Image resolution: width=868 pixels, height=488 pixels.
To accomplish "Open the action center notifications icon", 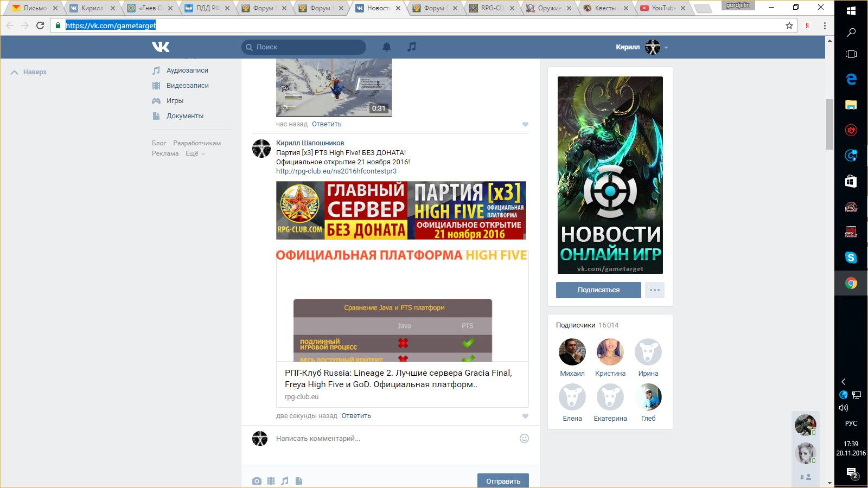I will [x=851, y=473].
